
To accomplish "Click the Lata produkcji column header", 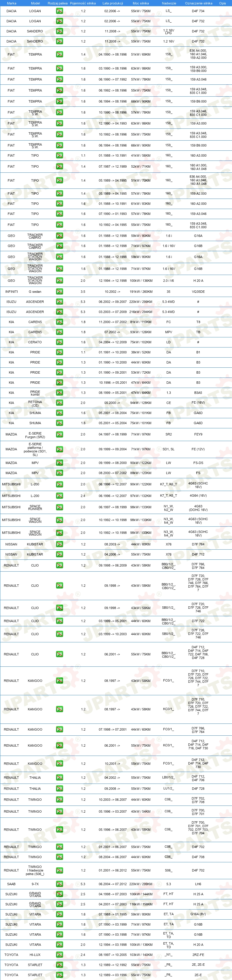I will (113, 3).
